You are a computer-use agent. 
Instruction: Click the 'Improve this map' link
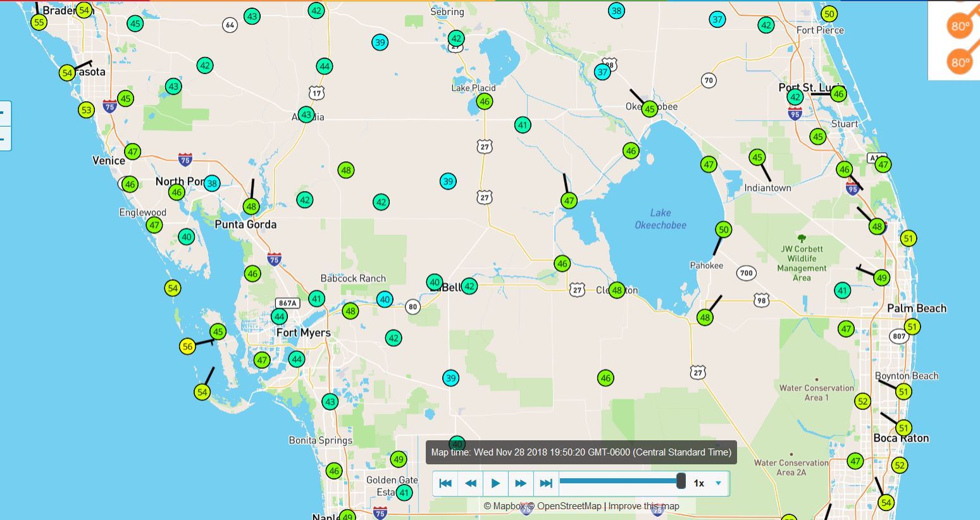coord(643,506)
